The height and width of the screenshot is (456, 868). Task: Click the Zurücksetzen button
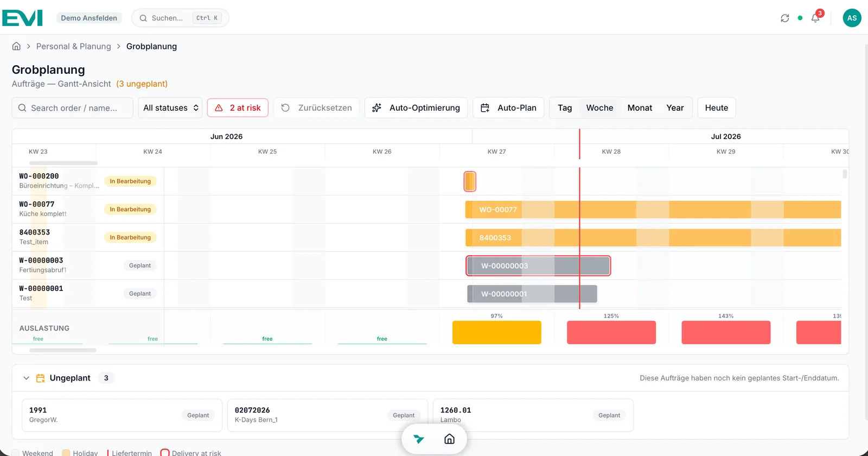click(317, 107)
